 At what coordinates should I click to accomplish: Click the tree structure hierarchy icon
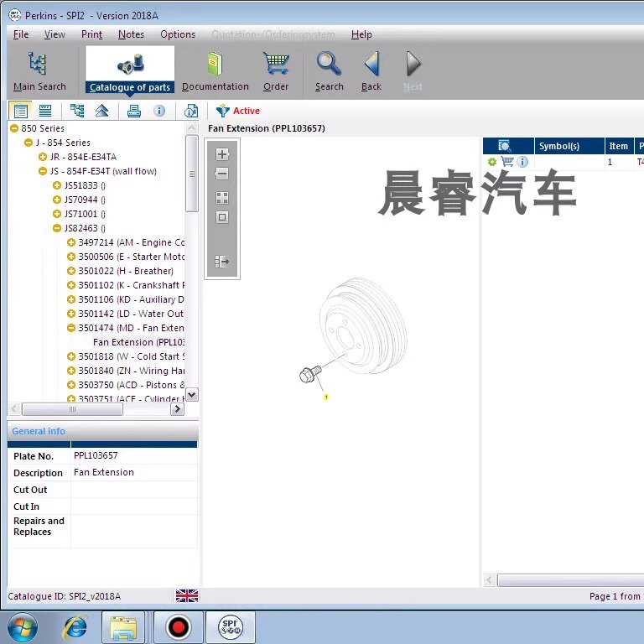point(77,111)
